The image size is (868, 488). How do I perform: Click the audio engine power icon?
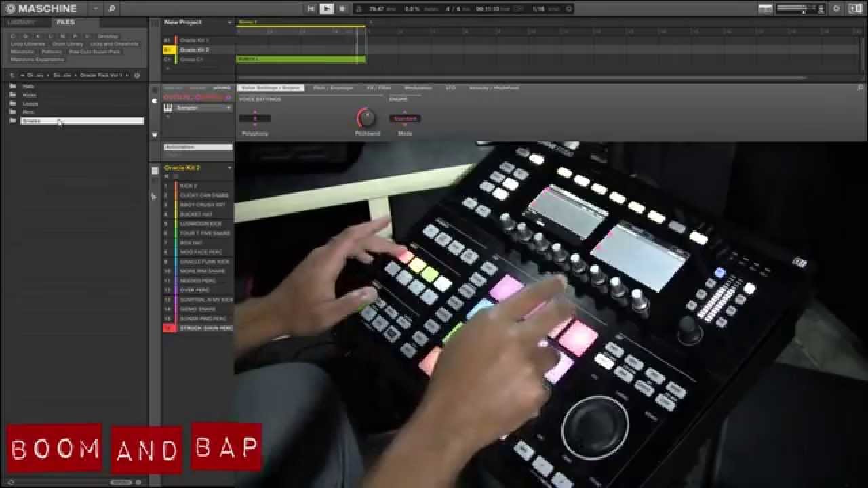[x=836, y=9]
